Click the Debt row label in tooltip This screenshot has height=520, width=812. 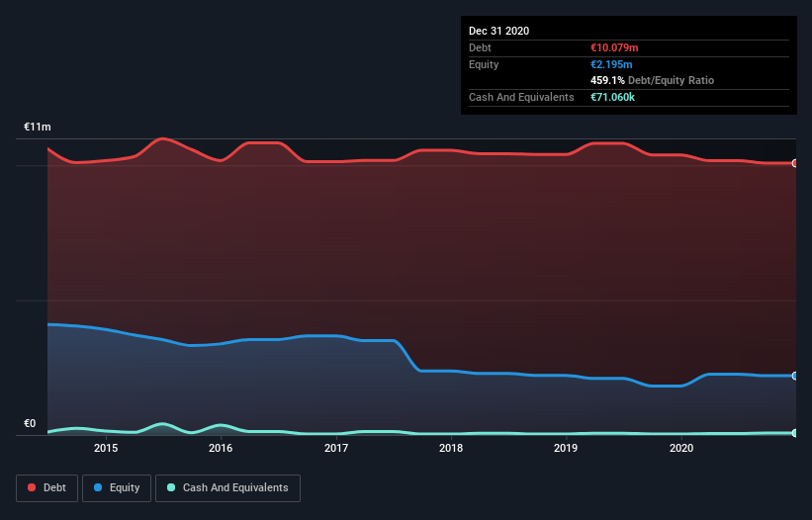(480, 47)
